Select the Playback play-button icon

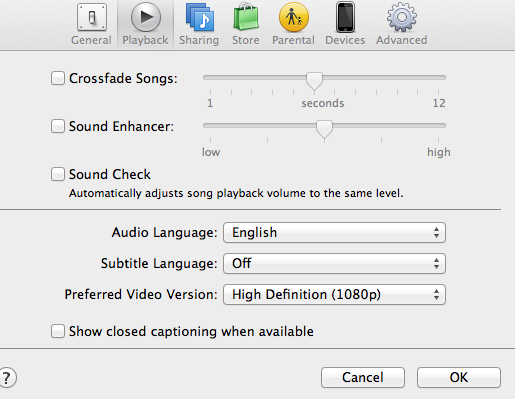[146, 17]
